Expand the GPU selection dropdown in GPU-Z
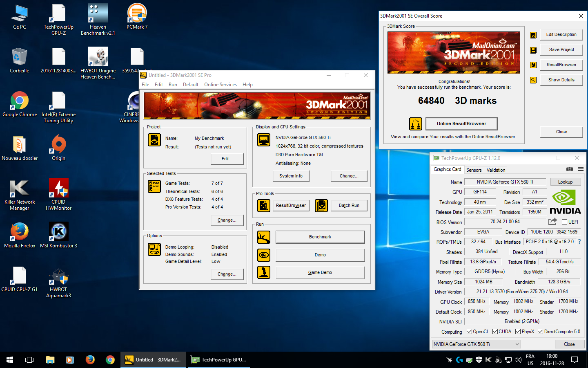Image resolution: width=588 pixels, height=368 pixels. [476, 344]
